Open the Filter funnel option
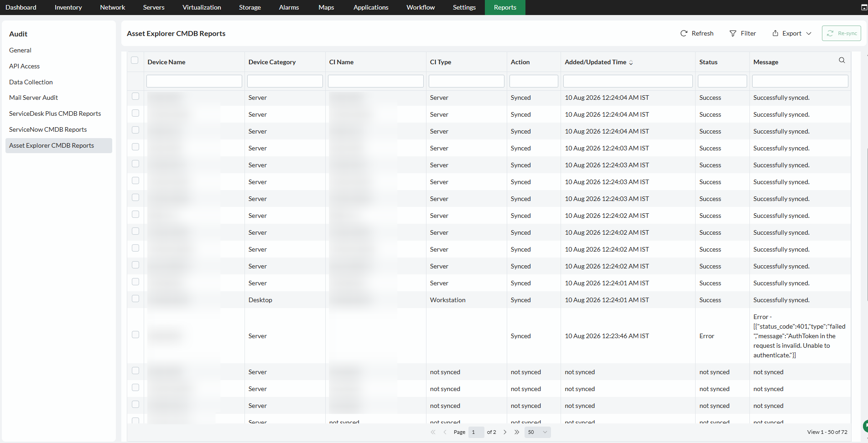This screenshot has height=443, width=868. [x=743, y=33]
